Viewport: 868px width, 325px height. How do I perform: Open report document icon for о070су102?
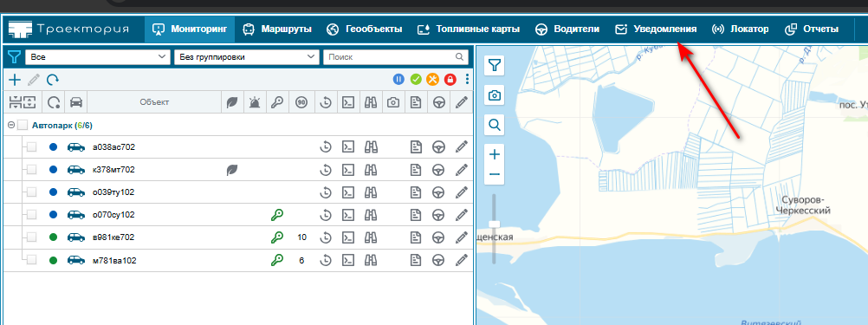[x=416, y=215]
